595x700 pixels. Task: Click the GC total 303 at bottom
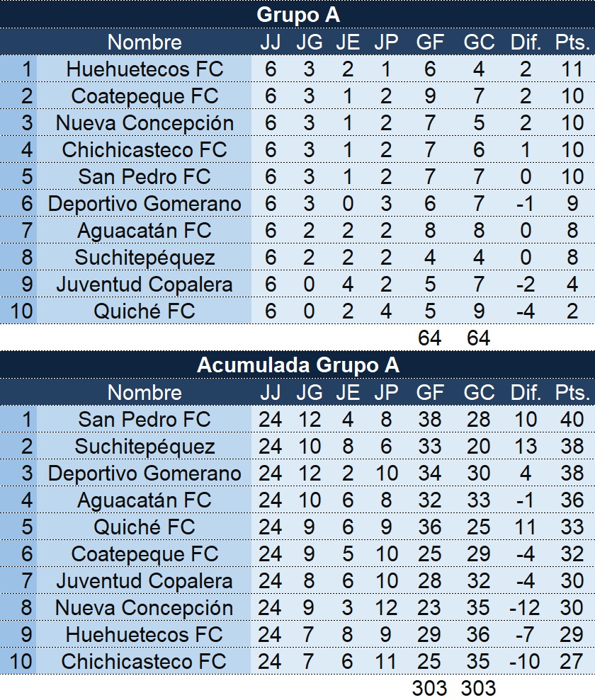point(479,688)
